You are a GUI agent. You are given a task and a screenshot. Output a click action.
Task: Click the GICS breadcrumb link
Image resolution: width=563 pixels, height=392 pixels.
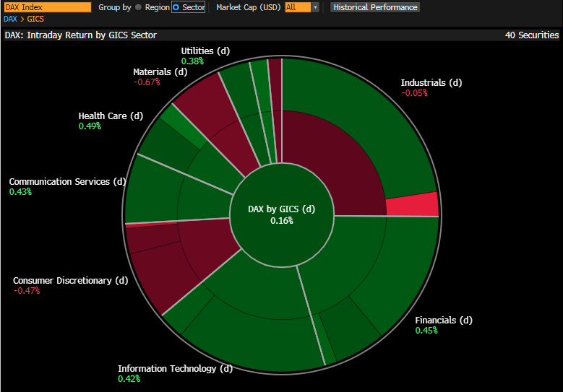pos(35,19)
